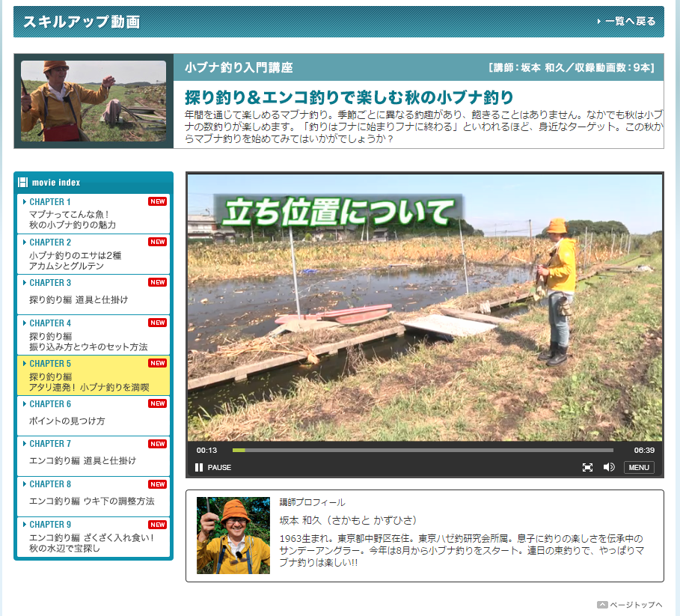The height and width of the screenshot is (616, 680).
Task: Open CHAPTER 8 ウキ下の調整方法
Action: 94,496
